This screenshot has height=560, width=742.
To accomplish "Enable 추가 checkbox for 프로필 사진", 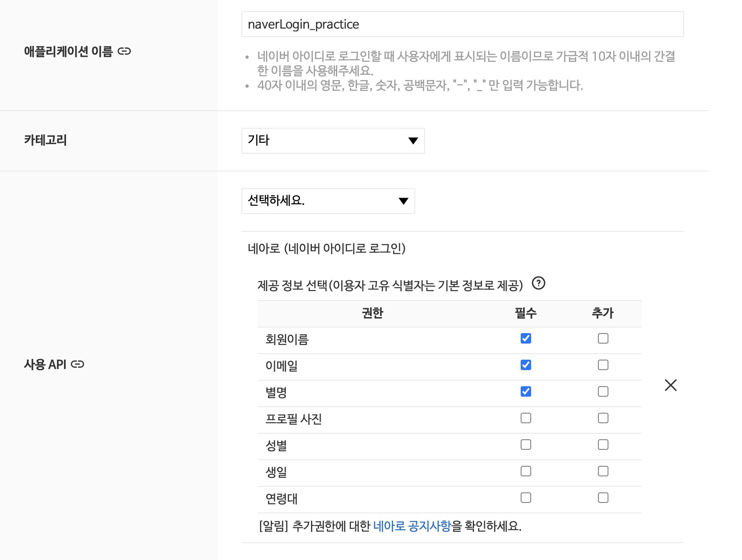I will click(603, 418).
